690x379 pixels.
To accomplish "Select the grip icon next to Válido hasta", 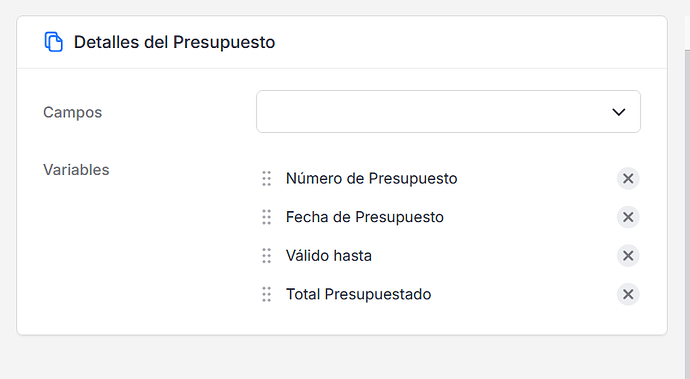I will tap(267, 256).
